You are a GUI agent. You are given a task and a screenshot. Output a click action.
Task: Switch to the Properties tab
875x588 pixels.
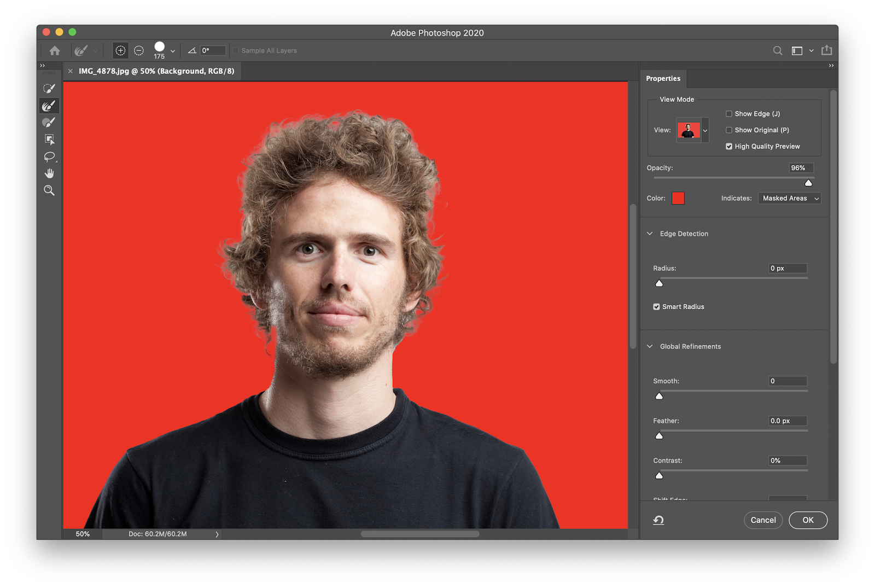click(x=663, y=79)
